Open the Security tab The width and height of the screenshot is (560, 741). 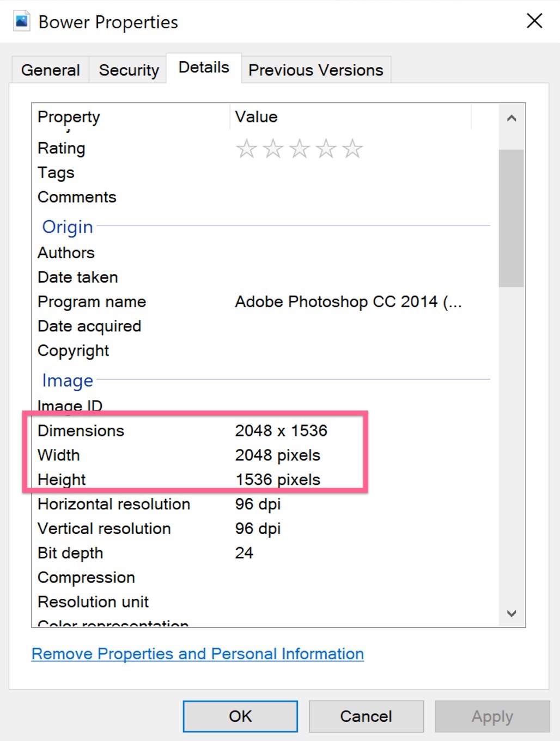tap(129, 70)
